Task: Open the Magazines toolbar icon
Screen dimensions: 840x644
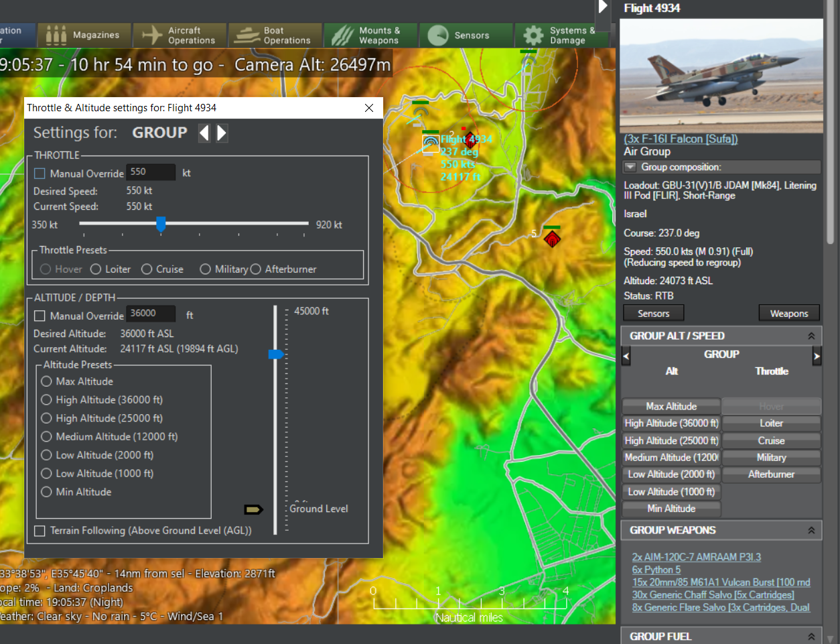Action: pyautogui.click(x=56, y=35)
